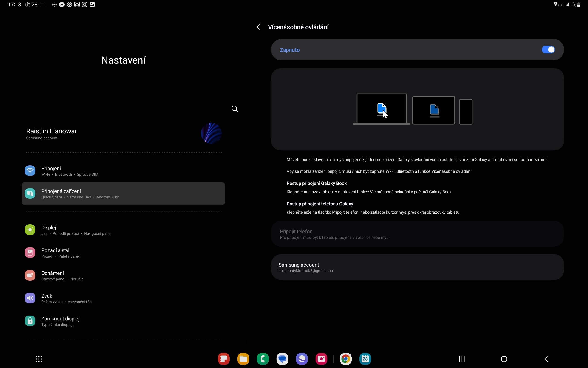Image resolution: width=588 pixels, height=368 pixels.
Task: Open the Zvuk speaker icon
Action: click(30, 298)
